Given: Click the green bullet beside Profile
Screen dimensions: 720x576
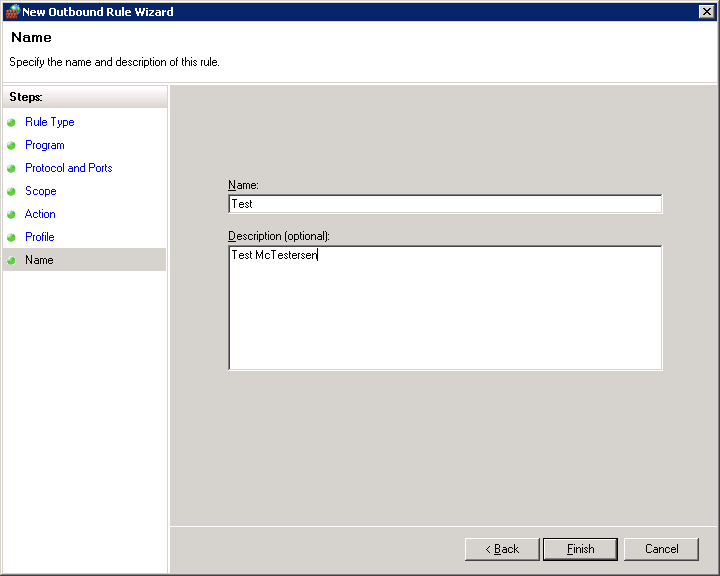Looking at the screenshot, I should tap(11, 237).
